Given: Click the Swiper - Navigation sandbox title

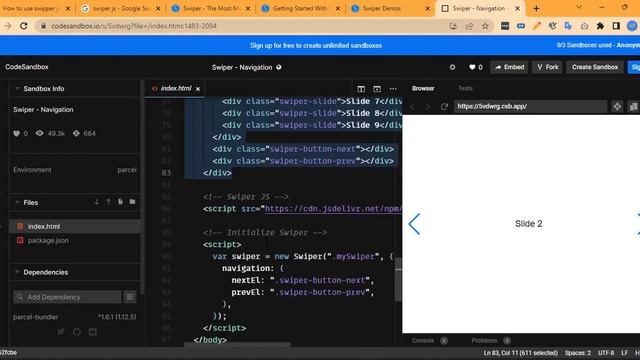Looking at the screenshot, I should click(242, 67).
